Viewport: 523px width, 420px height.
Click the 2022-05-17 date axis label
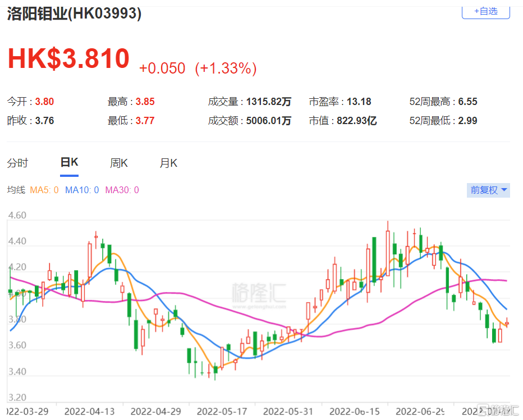tap(222, 412)
